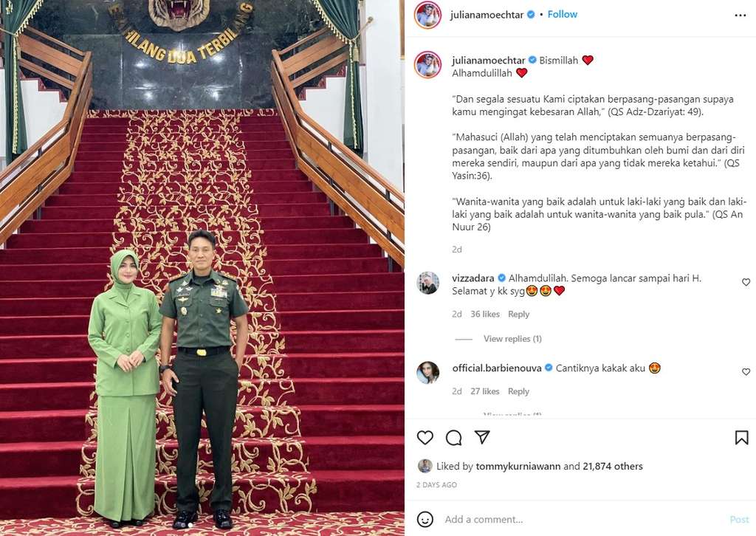Like official.barbienouva's comment with the small heart
Image resolution: width=756 pixels, height=536 pixels.
point(746,371)
